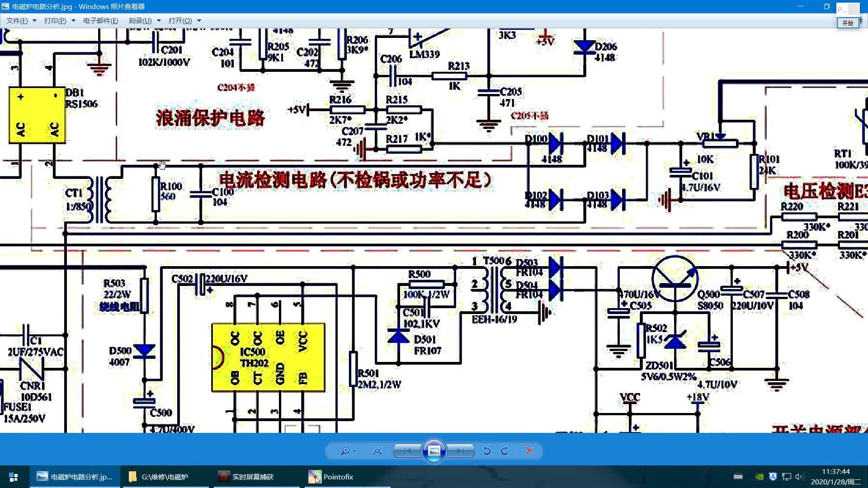
Task: Expand the zoom level dropdown arrow
Action: click(354, 451)
